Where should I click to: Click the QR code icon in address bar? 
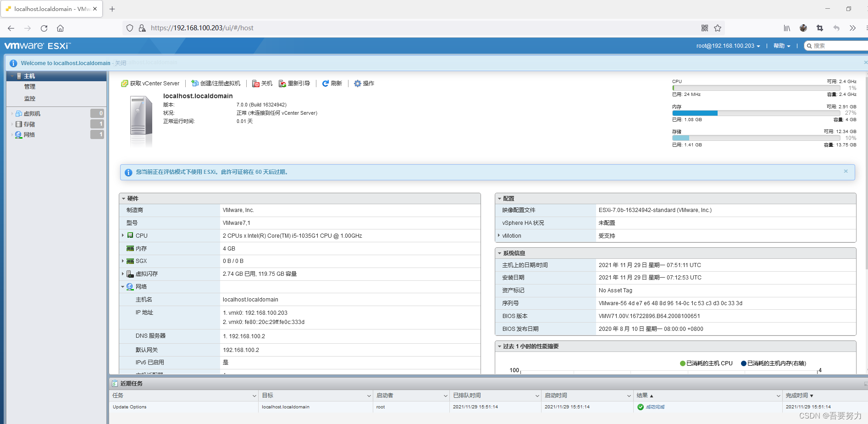(705, 28)
